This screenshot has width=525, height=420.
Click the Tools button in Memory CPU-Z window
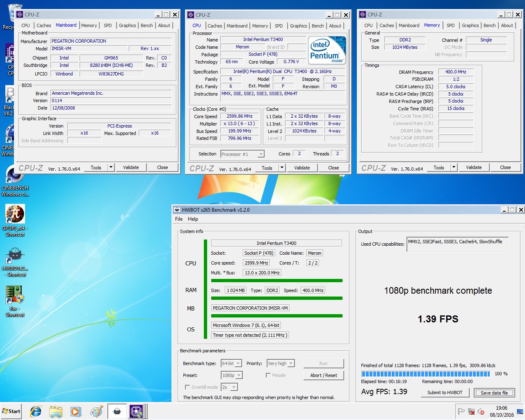tap(439, 167)
